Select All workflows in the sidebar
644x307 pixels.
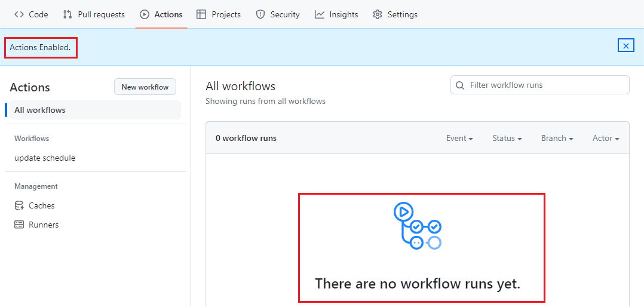point(40,110)
